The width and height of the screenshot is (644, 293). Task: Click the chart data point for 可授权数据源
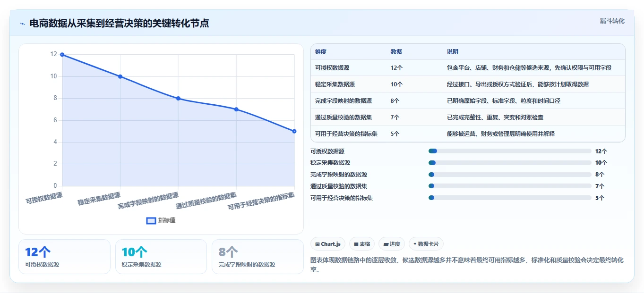[x=62, y=55]
